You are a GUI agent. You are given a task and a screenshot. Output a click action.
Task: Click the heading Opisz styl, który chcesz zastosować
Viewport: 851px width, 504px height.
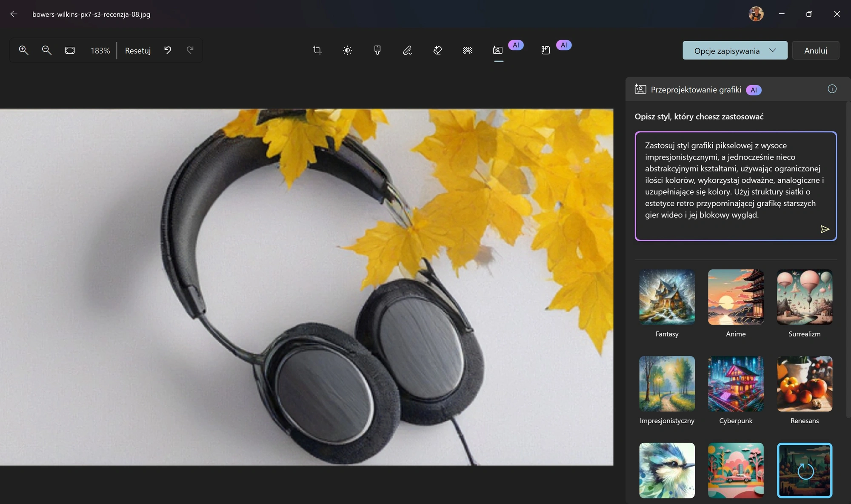click(699, 117)
